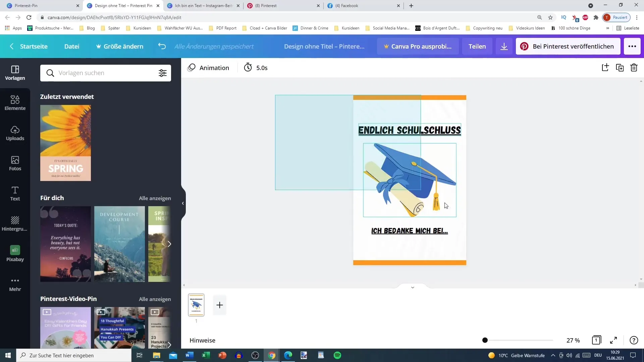This screenshot has width=644, height=362.
Task: Drag the zoom percentage slider
Action: tap(485, 340)
